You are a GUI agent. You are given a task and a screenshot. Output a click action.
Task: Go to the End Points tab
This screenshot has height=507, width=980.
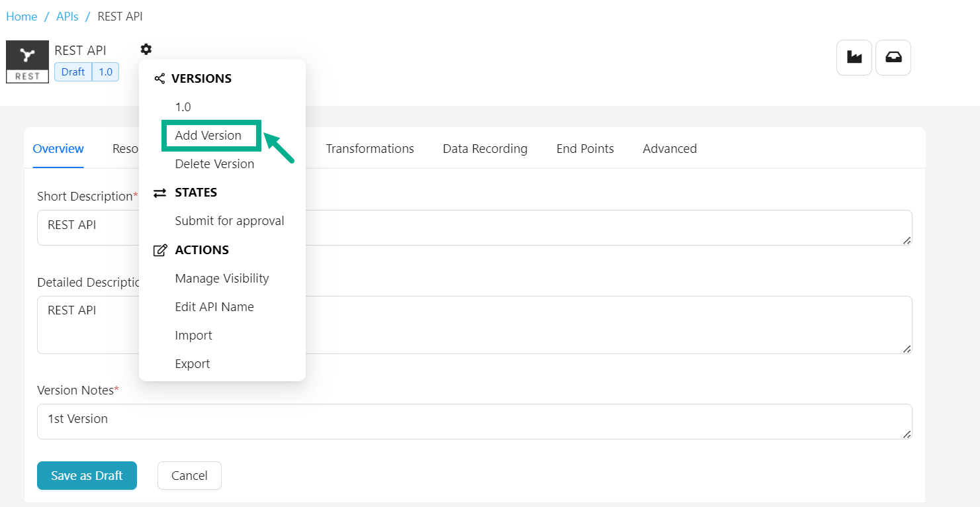pyautogui.click(x=585, y=149)
